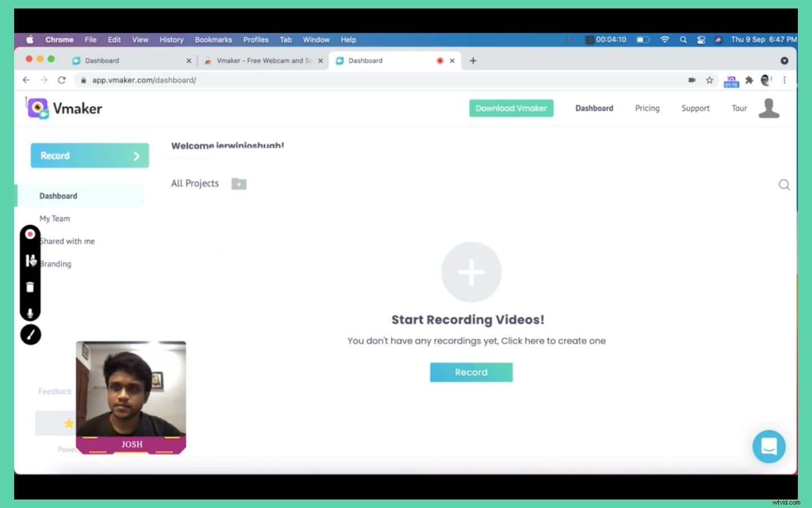Mute the microphone on the floating toolbar
This screenshot has height=508, width=812.
point(30,312)
